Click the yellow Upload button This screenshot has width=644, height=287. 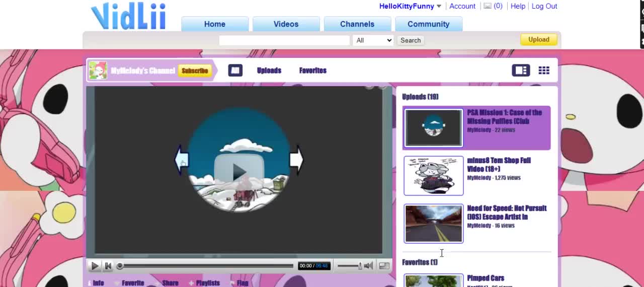pos(539,39)
